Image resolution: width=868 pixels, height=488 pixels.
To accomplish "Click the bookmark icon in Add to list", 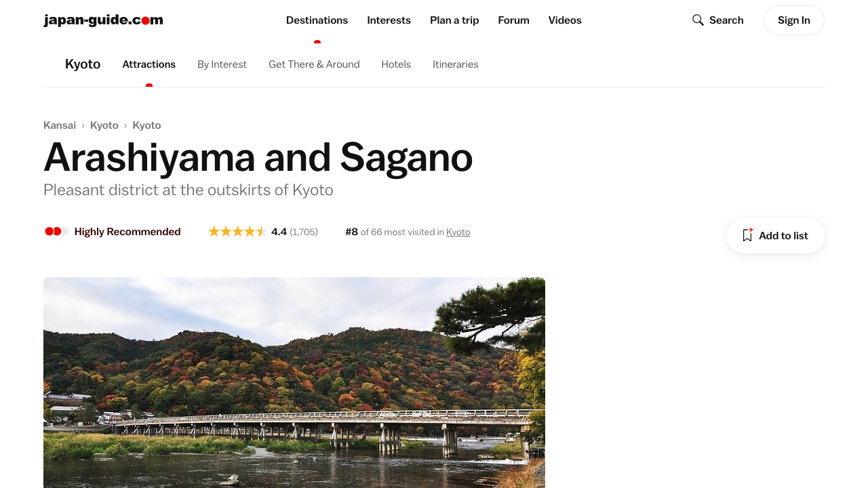I will click(x=747, y=235).
